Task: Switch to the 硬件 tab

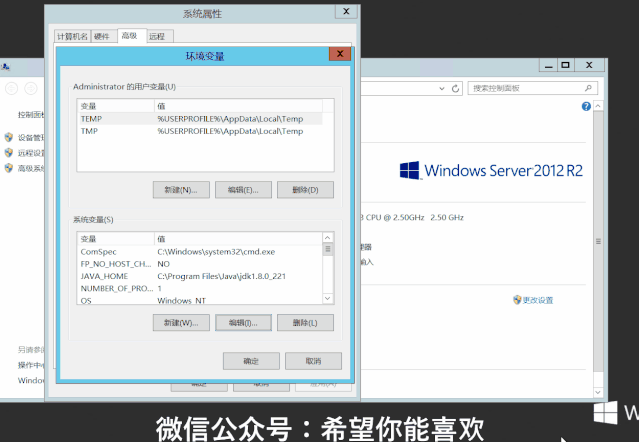Action: tap(102, 36)
